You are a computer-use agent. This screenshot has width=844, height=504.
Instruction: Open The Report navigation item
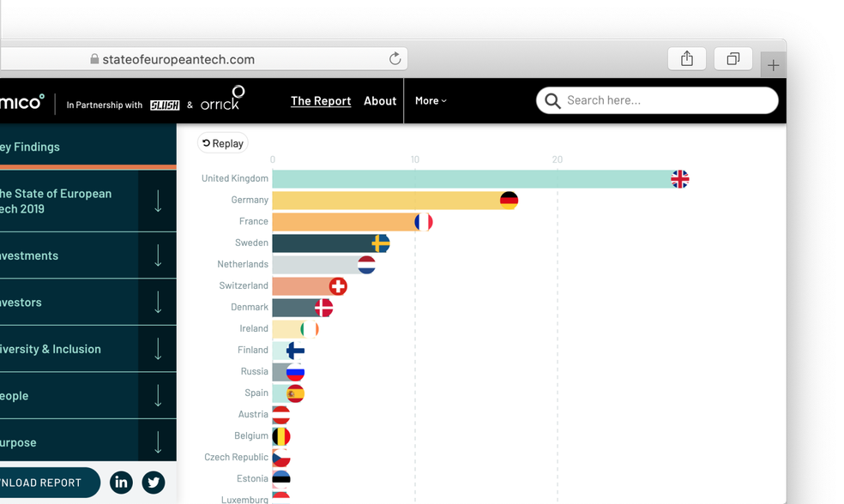click(321, 100)
